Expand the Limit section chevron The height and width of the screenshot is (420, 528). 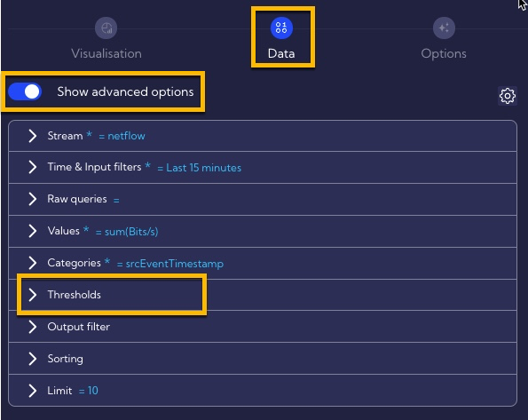point(32,391)
